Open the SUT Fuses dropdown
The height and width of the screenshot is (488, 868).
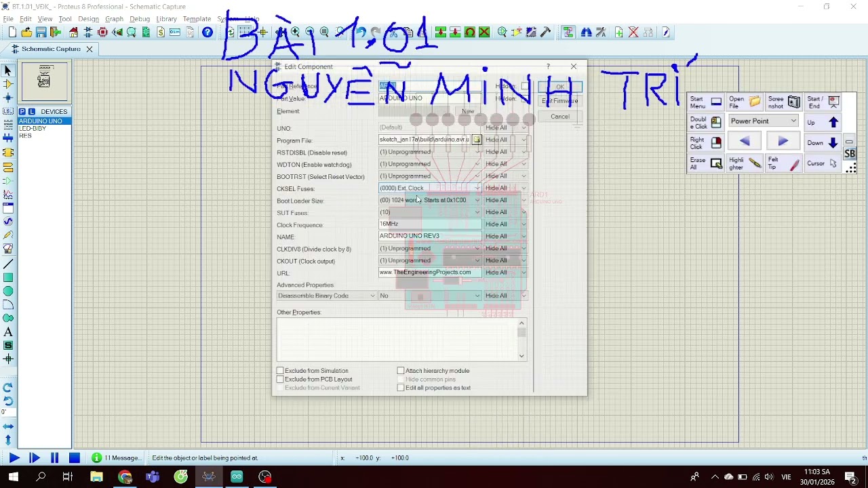tap(430, 213)
